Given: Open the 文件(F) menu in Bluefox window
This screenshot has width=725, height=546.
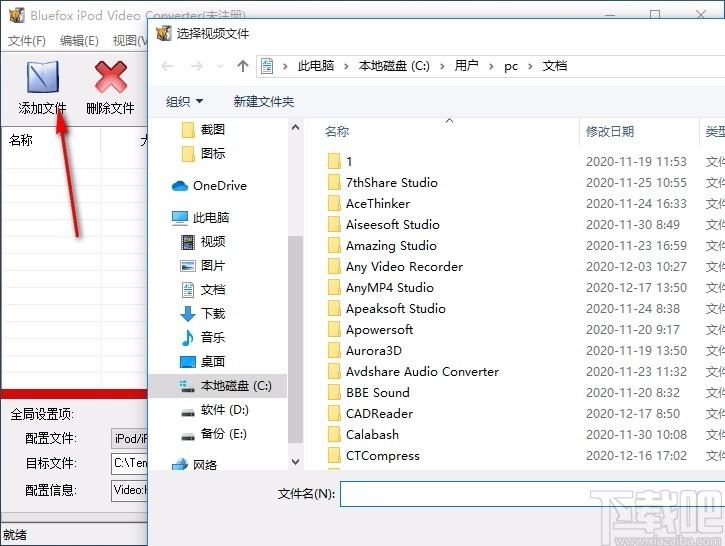Looking at the screenshot, I should point(27,41).
